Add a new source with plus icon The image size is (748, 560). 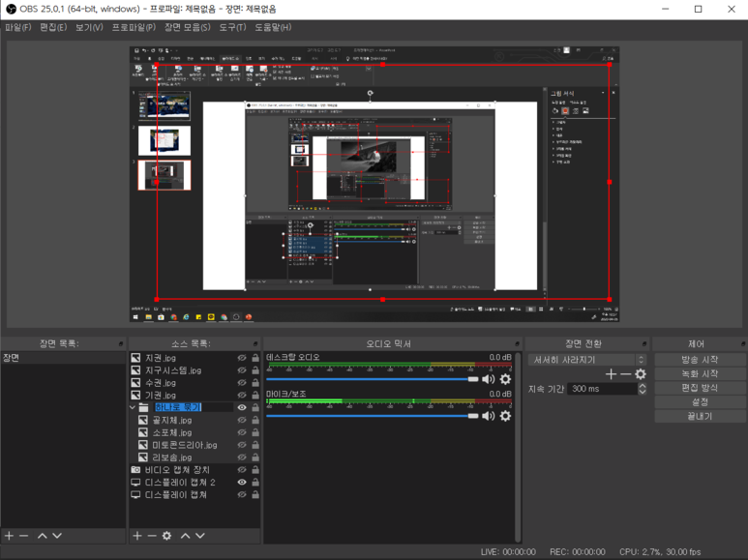[x=137, y=536]
